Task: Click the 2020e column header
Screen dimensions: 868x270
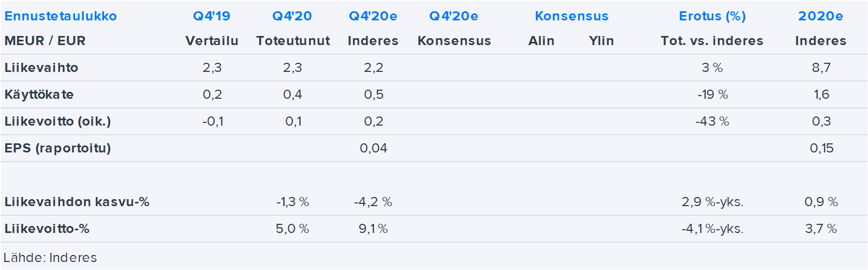Action: 820,16
